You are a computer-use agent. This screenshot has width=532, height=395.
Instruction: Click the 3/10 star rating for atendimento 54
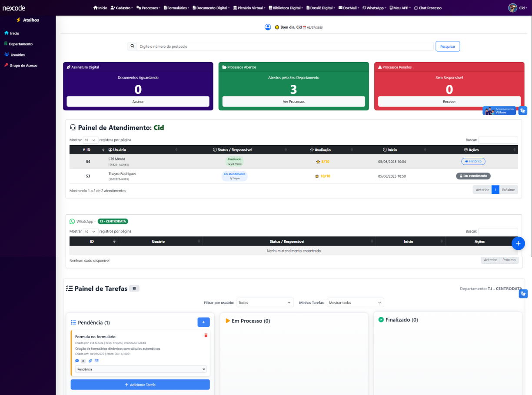pyautogui.click(x=322, y=161)
